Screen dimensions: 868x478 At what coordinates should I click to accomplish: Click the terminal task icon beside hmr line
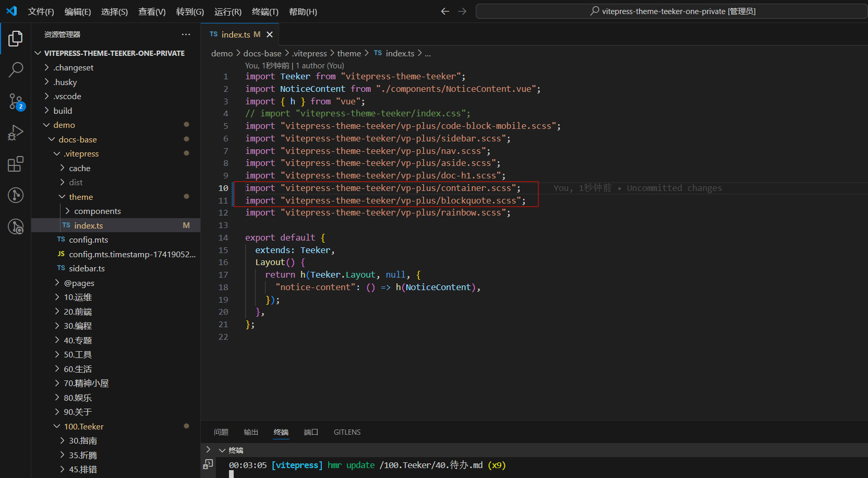208,464
